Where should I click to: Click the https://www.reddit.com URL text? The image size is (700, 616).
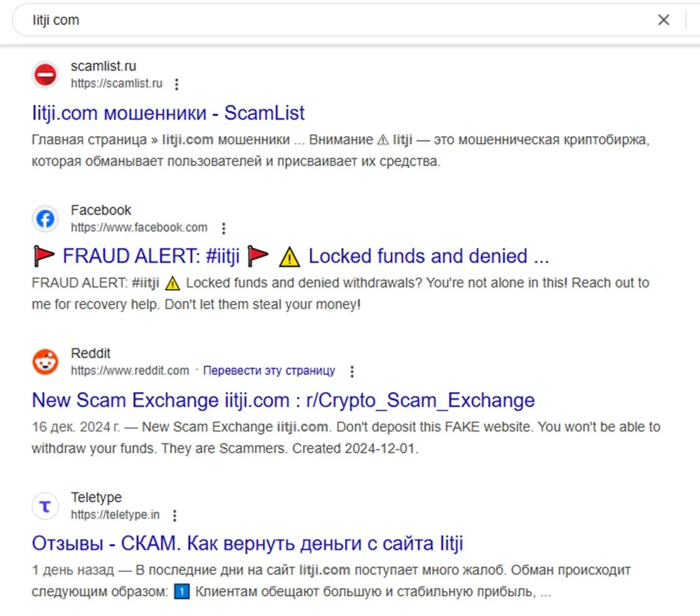point(130,371)
